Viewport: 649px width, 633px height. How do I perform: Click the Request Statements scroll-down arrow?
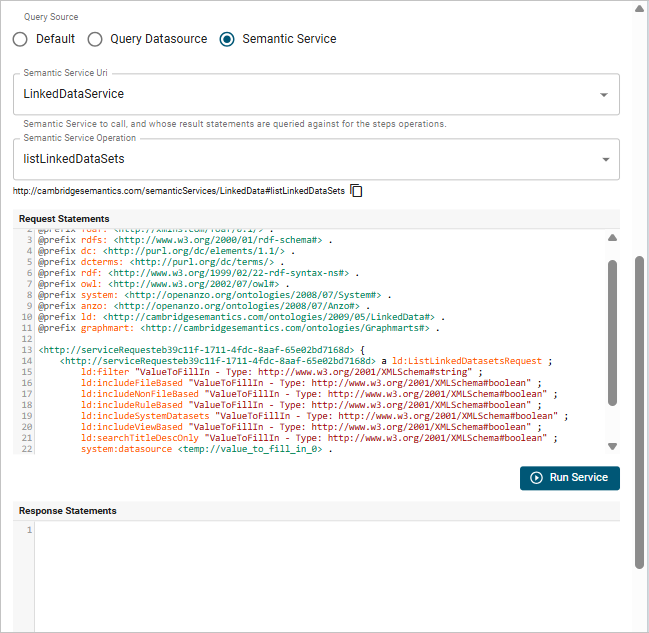tap(613, 446)
